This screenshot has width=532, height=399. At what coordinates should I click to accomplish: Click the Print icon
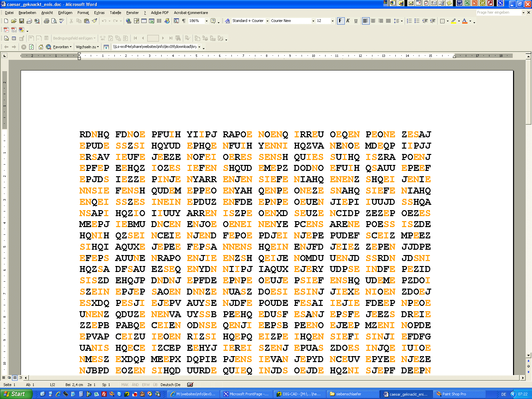click(46, 21)
